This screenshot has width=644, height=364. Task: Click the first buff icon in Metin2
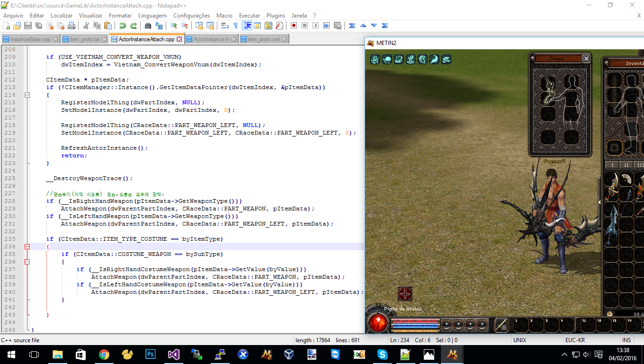(x=375, y=59)
